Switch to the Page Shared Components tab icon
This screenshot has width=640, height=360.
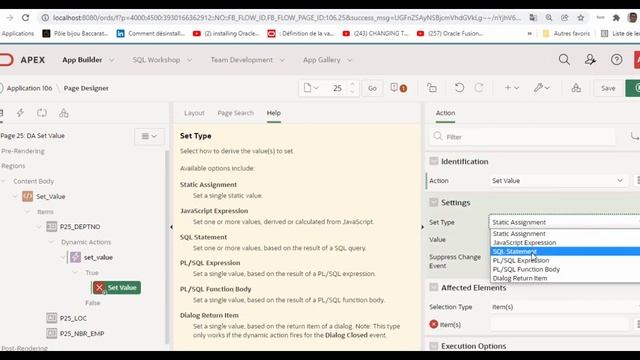64,113
